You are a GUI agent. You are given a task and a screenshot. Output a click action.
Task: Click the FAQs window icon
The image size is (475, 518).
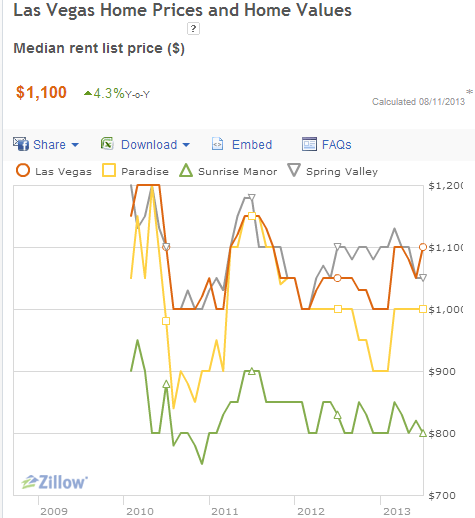pyautogui.click(x=309, y=144)
